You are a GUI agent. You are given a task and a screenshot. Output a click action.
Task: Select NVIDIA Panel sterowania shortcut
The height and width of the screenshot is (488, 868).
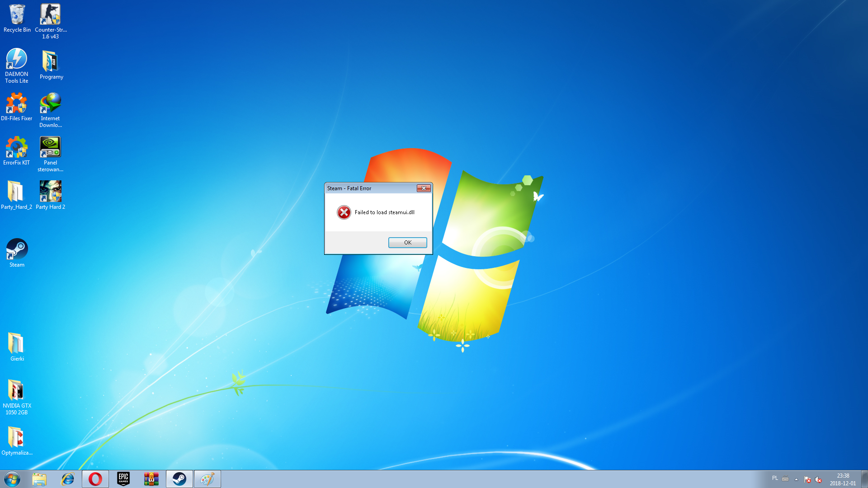[x=50, y=148]
